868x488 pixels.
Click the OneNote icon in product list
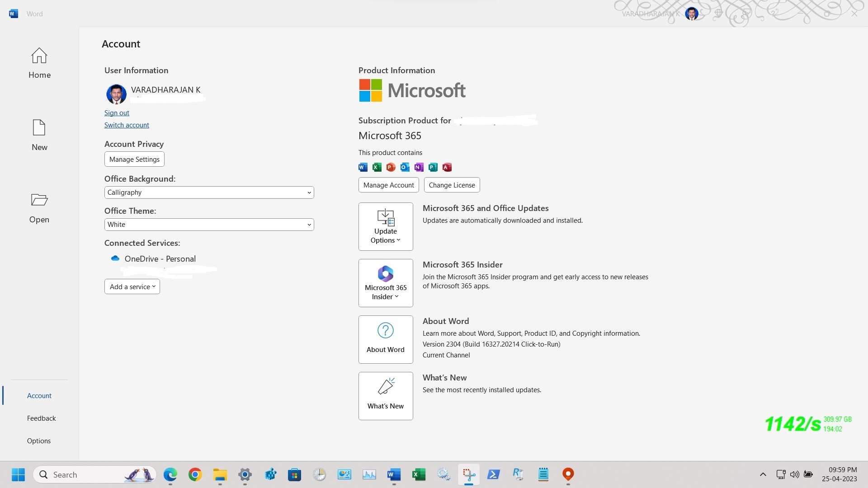[x=419, y=168]
